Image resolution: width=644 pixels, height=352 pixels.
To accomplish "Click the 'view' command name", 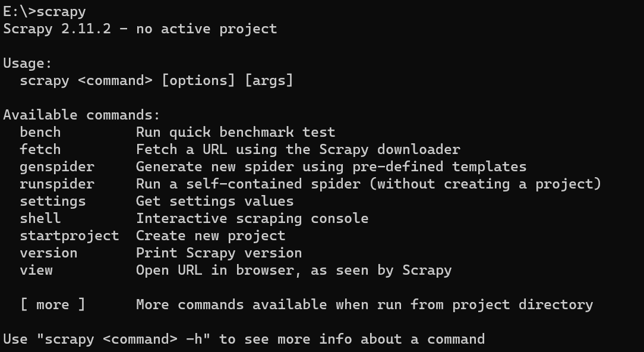I will coord(36,270).
